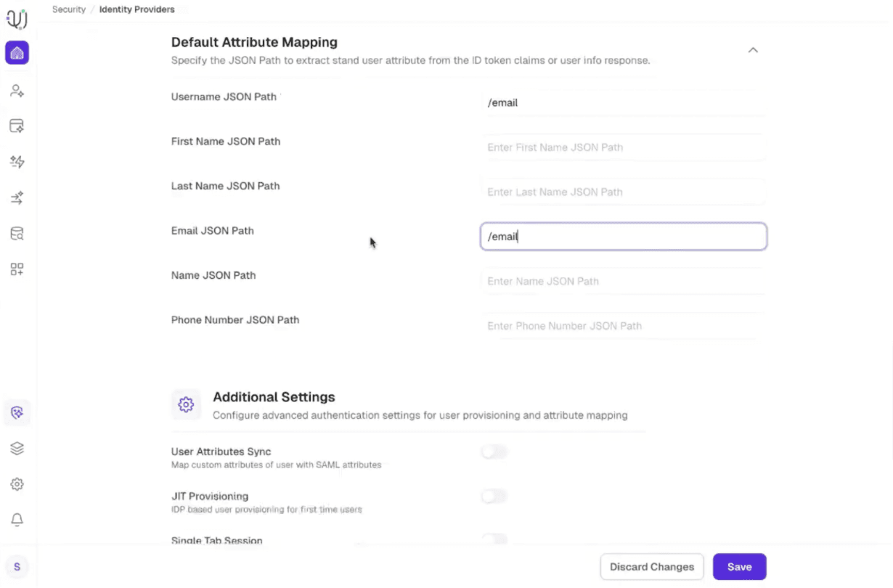Toggle the Single Tab Session switch

[494, 539]
